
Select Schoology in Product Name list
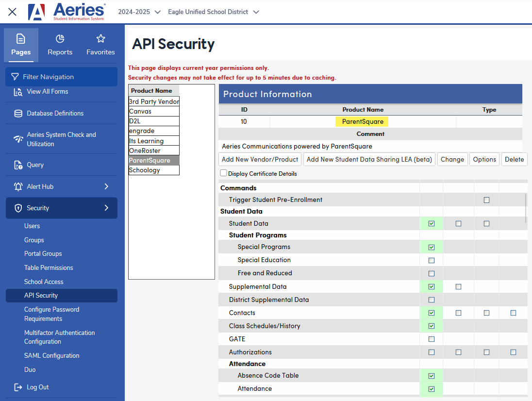coord(154,170)
